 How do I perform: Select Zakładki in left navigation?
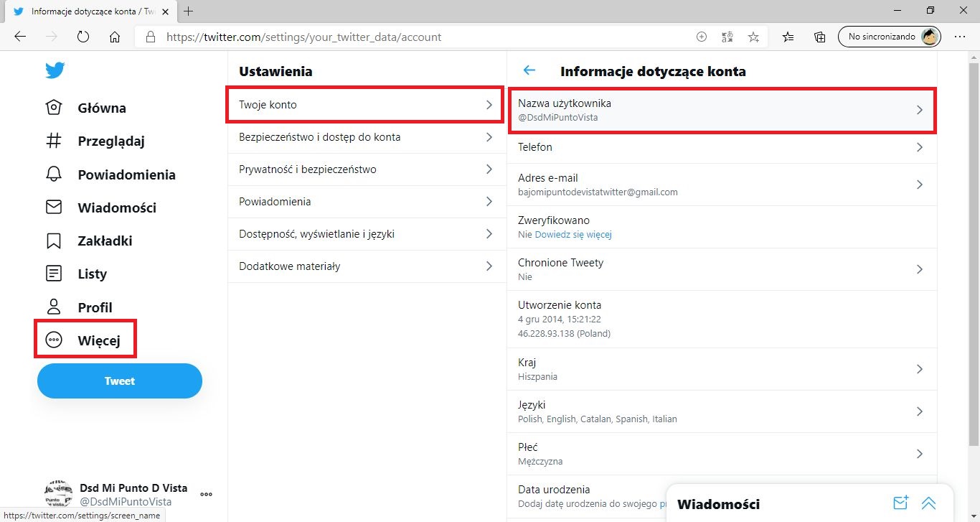pyautogui.click(x=105, y=241)
